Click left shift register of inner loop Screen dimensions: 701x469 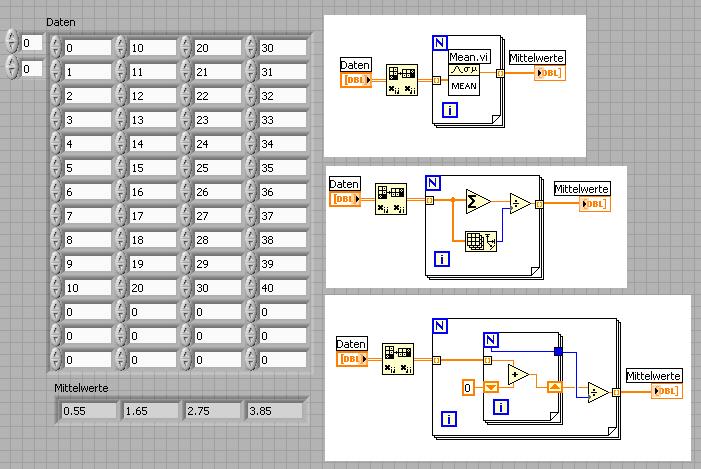(x=491, y=386)
